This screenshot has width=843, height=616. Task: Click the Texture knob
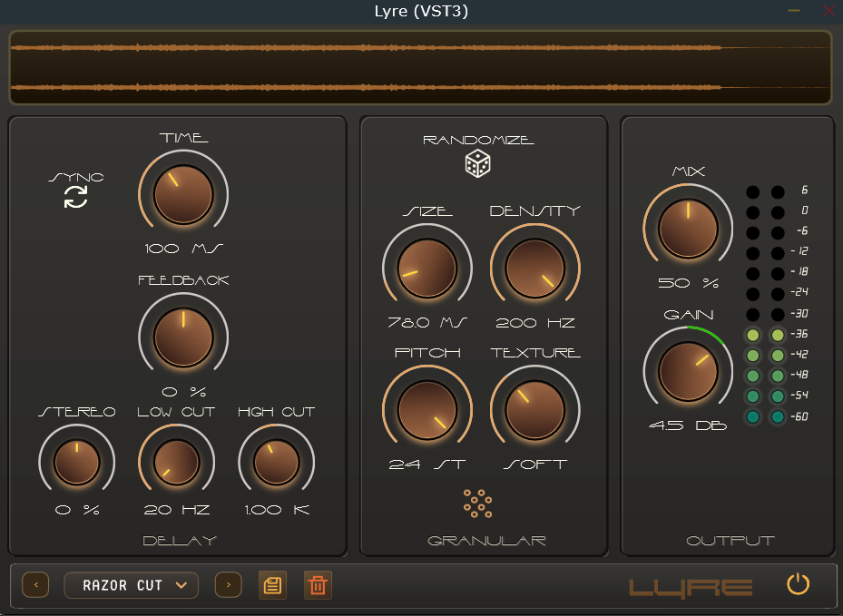535,409
